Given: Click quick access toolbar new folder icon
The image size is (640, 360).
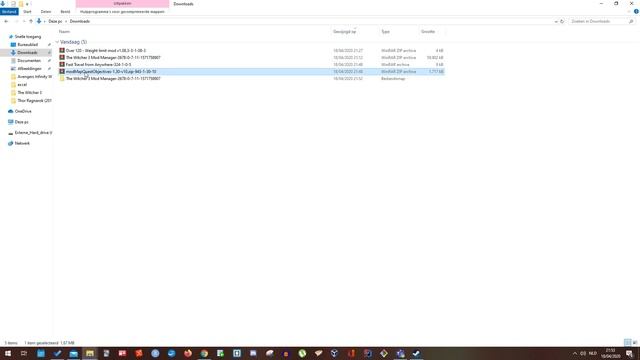Looking at the screenshot, I should tap(21, 4).
